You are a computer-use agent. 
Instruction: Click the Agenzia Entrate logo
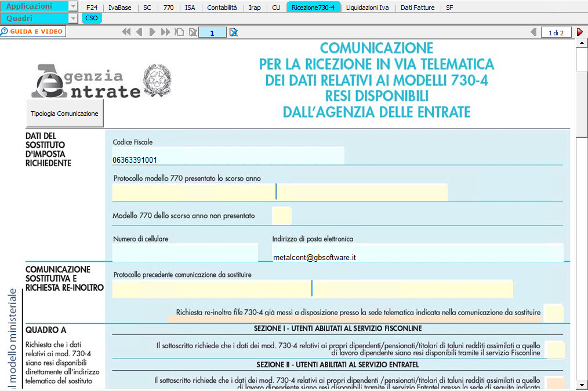[x=101, y=81]
